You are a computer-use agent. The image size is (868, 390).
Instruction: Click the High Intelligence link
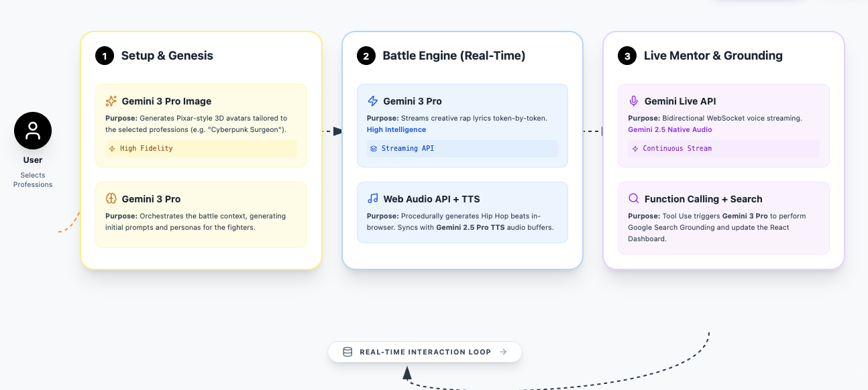(x=396, y=129)
